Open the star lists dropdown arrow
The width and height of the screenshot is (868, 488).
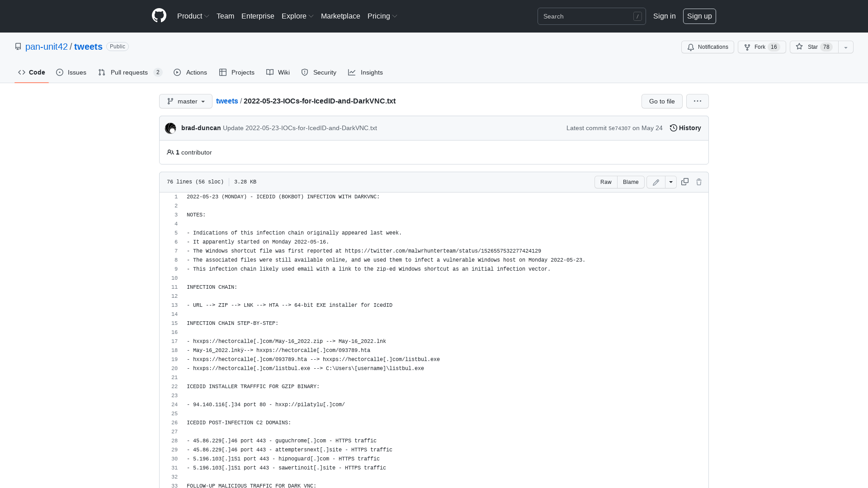pyautogui.click(x=846, y=47)
